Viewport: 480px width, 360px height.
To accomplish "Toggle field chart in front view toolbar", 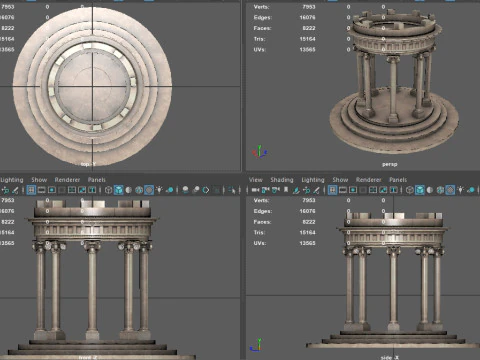I will [72, 190].
